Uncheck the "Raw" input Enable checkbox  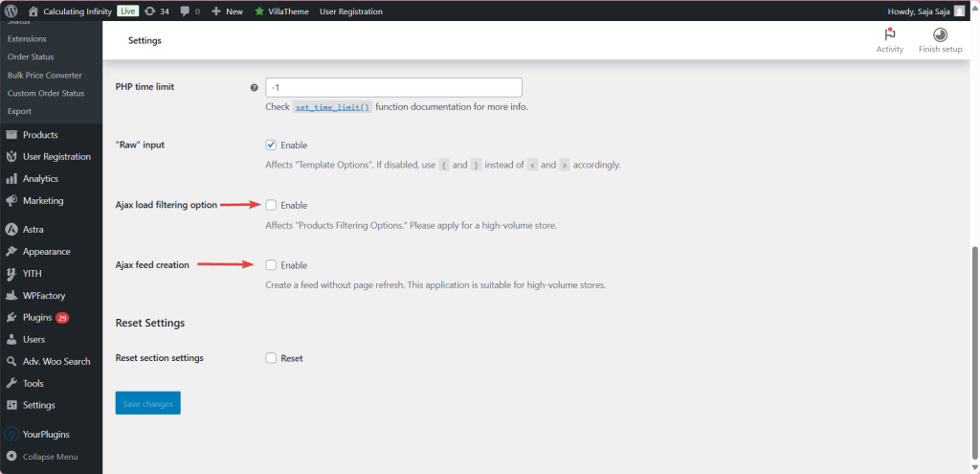click(x=271, y=146)
